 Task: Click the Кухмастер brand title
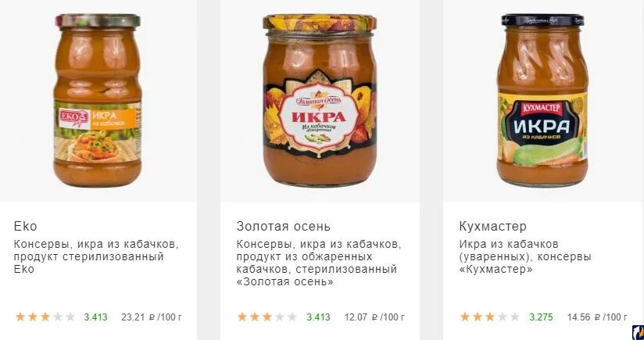(492, 226)
